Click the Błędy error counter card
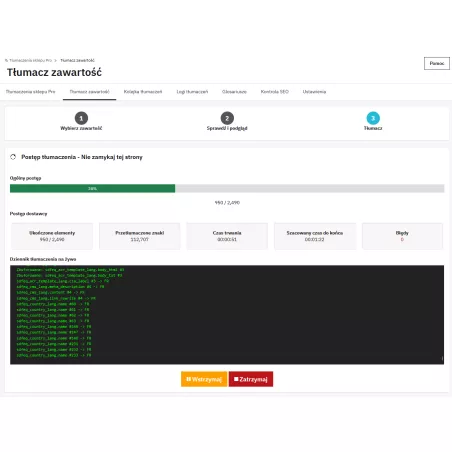The width and height of the screenshot is (452, 452). [x=402, y=236]
